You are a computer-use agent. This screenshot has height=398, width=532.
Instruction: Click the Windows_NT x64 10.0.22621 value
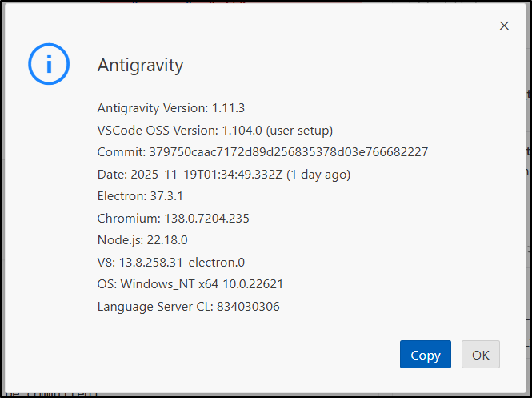[x=202, y=284]
